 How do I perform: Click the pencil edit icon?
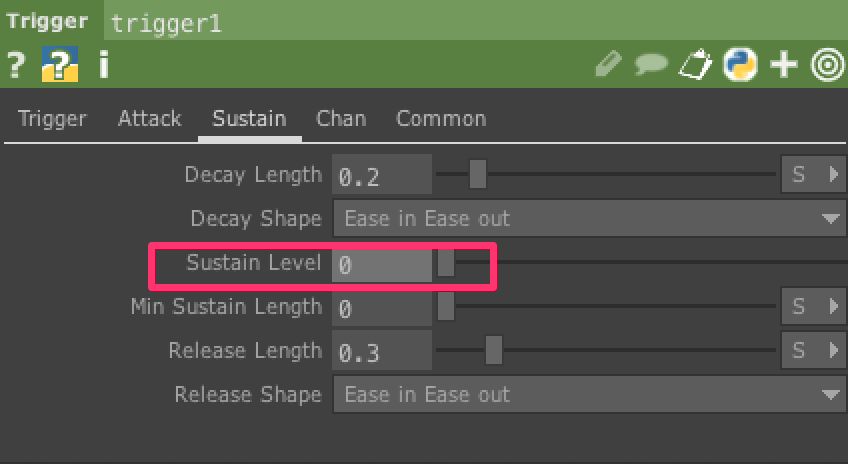click(608, 66)
